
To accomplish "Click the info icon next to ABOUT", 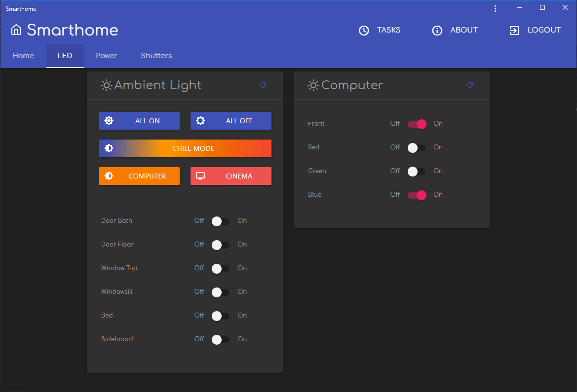I will pyautogui.click(x=437, y=31).
